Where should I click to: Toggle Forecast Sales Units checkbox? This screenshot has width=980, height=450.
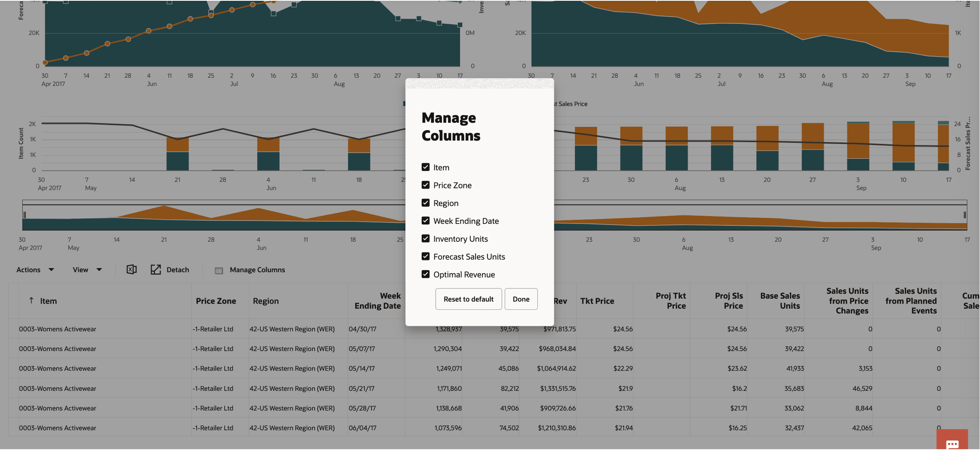pos(425,257)
